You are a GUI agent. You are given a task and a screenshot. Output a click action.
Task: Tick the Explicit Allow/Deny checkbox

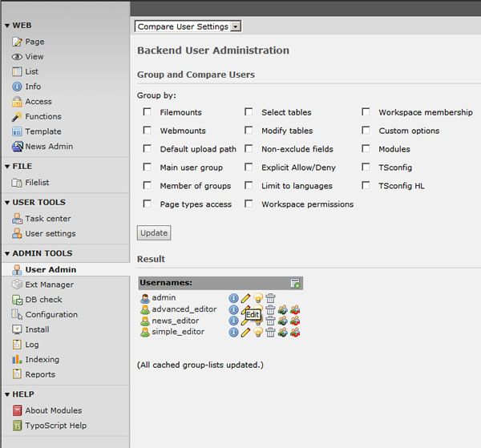(x=249, y=167)
